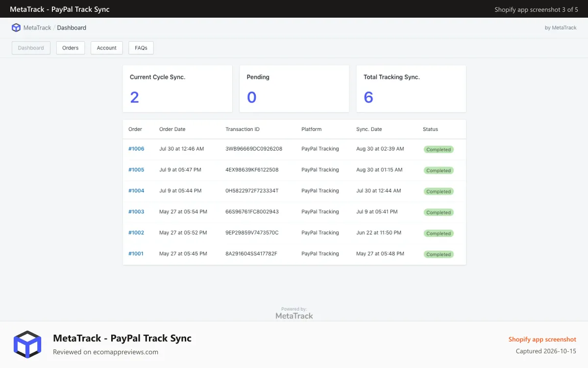Click the Powered by MetaTrack footer logo
The height and width of the screenshot is (368, 588).
pyautogui.click(x=294, y=313)
